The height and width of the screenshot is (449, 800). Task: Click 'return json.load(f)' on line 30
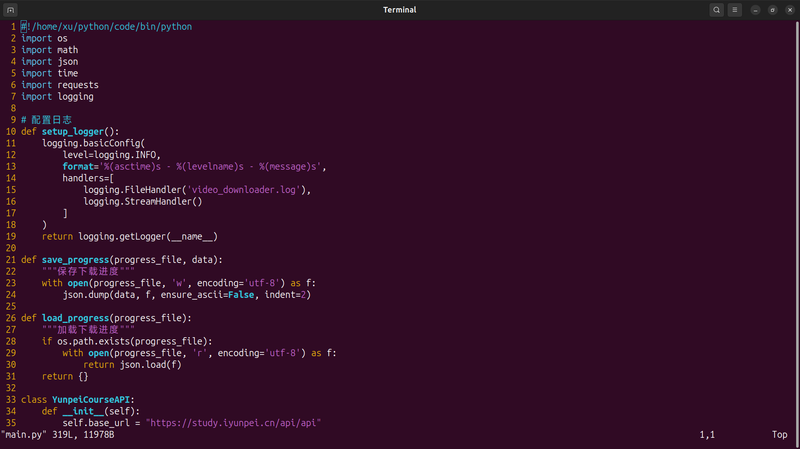point(133,365)
